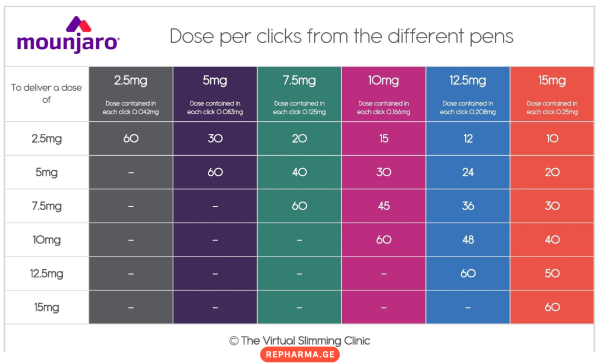
Task: Click the 7.5mg dose row label
Action: [47, 206]
